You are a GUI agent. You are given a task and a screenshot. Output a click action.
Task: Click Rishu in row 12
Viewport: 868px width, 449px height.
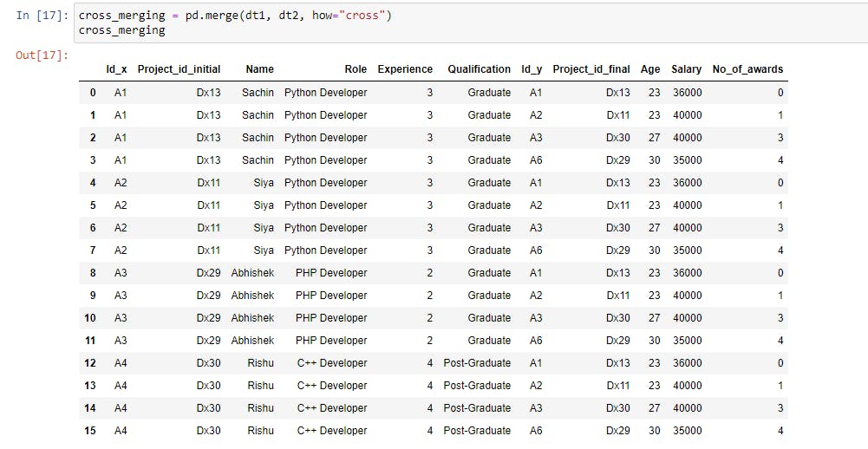pos(261,363)
